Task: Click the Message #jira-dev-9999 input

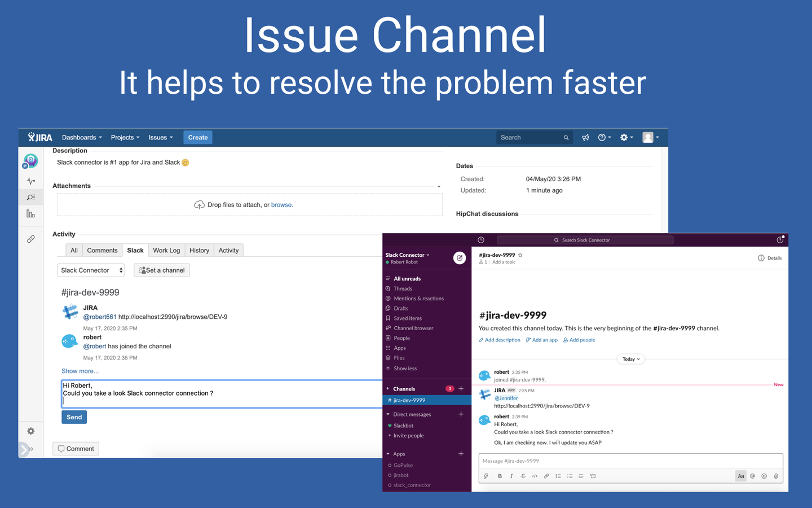Action: pyautogui.click(x=630, y=461)
